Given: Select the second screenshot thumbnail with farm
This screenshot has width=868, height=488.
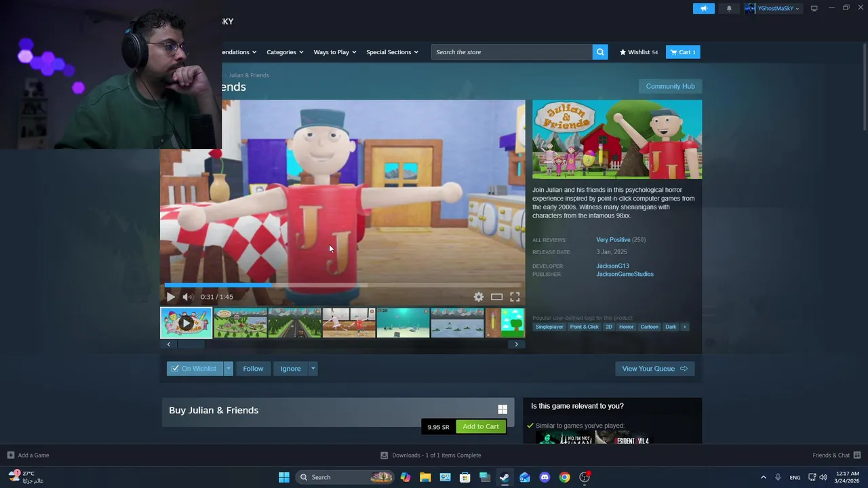Looking at the screenshot, I should pos(240,323).
